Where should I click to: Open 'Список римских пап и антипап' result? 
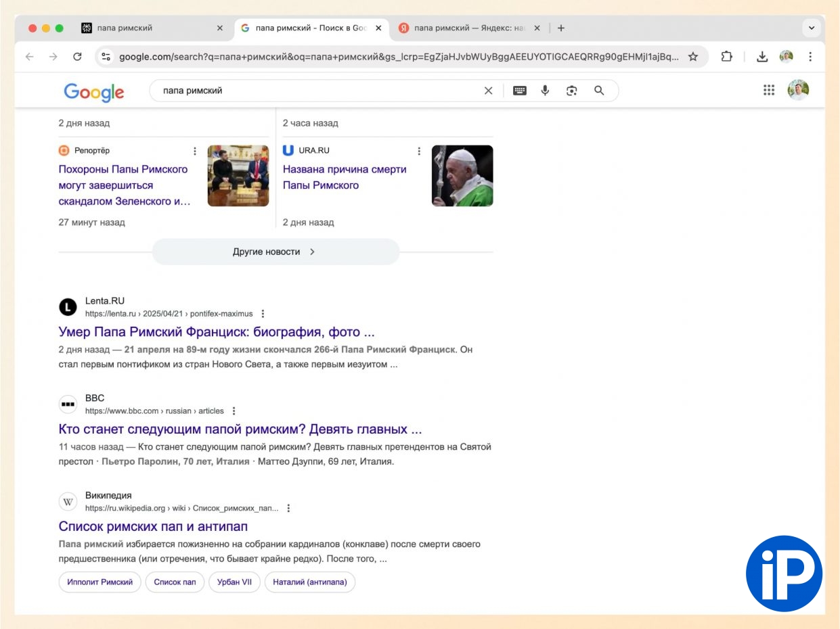pos(153,527)
